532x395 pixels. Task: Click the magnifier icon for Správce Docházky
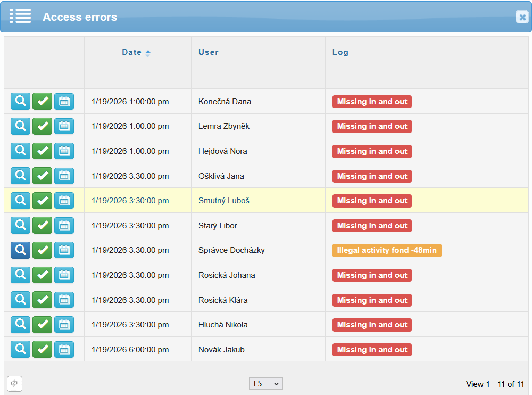click(20, 250)
